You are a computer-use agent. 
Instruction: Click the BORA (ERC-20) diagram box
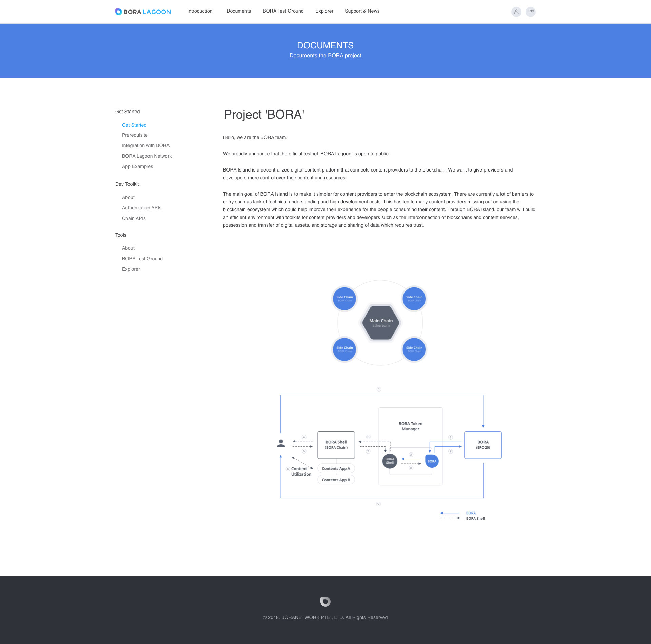coord(482,445)
